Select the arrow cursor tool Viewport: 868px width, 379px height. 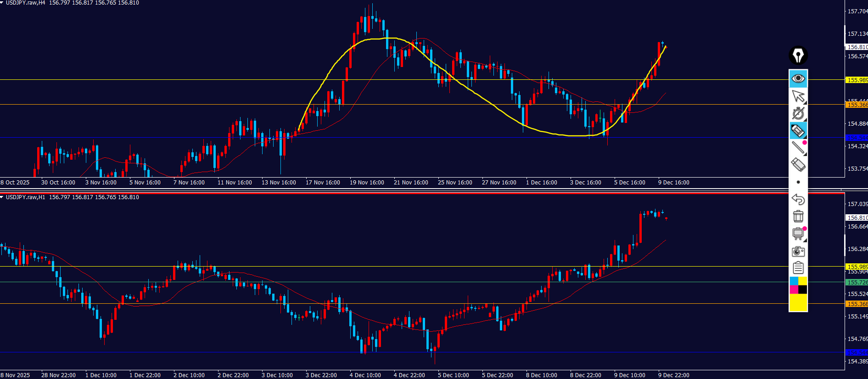(x=798, y=96)
